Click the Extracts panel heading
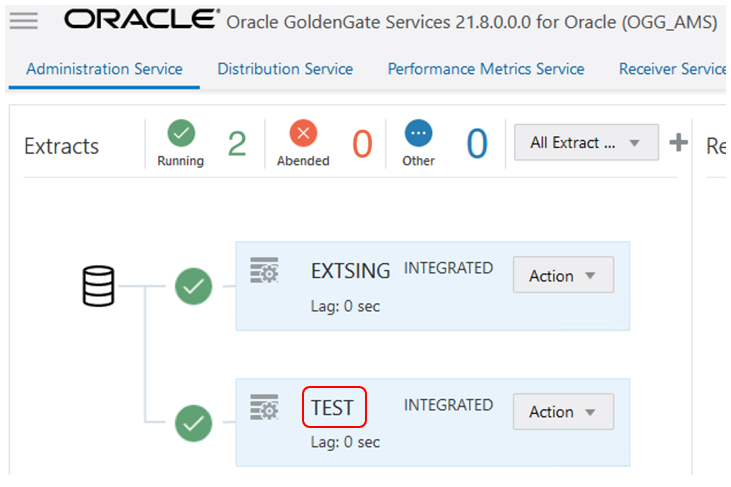Viewport: 731px width, 487px height. [x=62, y=146]
